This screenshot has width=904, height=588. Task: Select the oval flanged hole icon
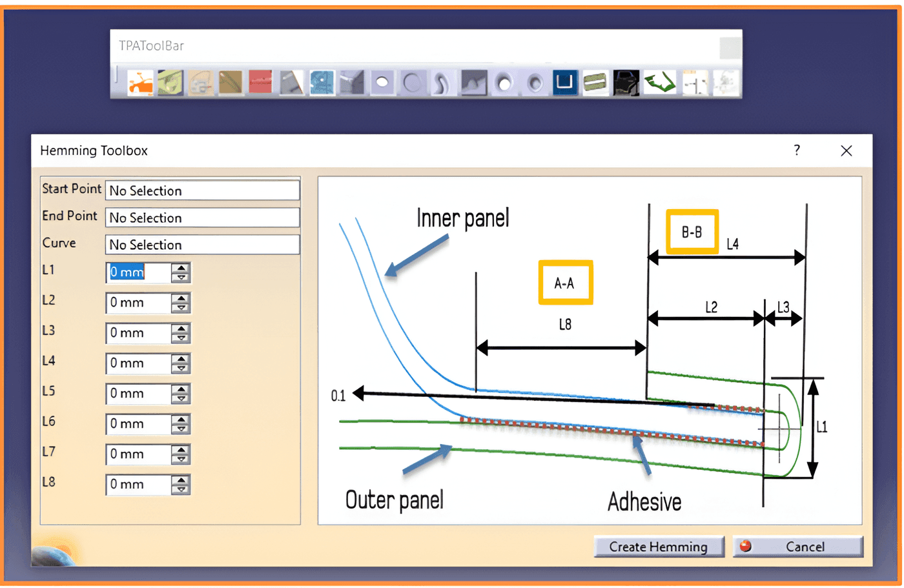pos(534,83)
